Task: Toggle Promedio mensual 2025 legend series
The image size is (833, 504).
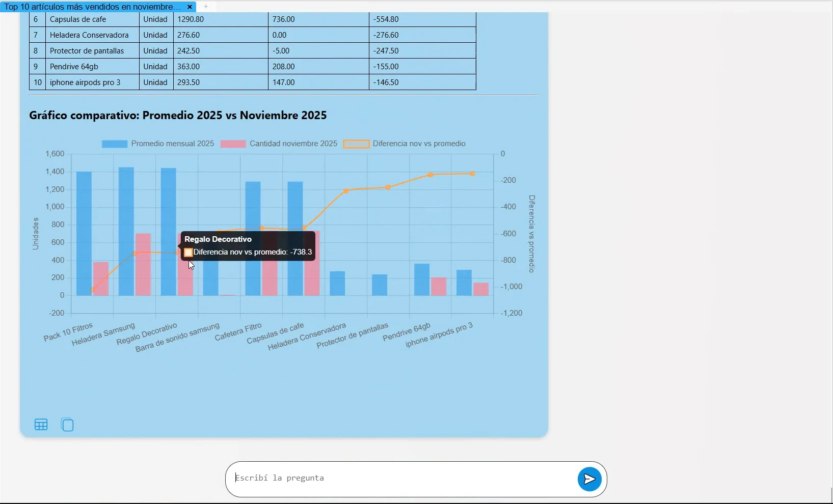Action: point(158,144)
